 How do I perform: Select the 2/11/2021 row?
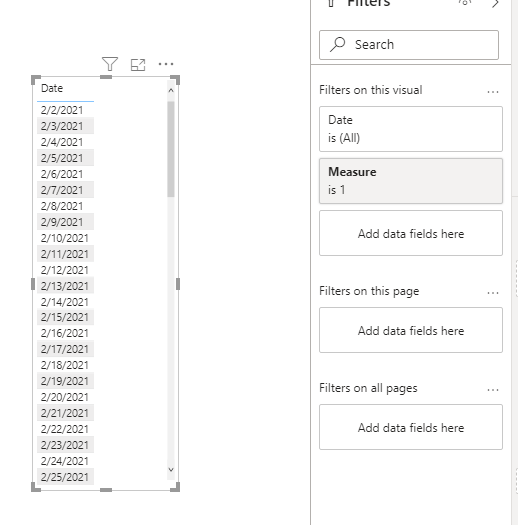pos(65,254)
